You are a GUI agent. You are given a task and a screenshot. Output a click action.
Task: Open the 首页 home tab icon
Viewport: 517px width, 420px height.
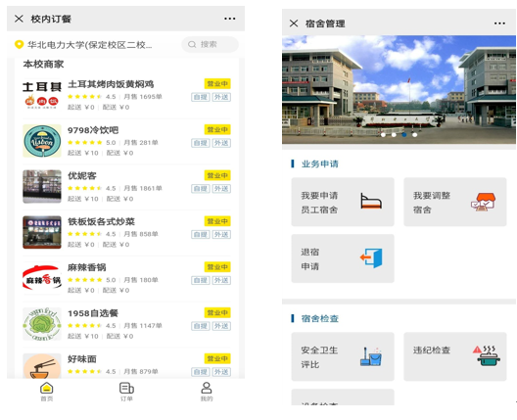[x=46, y=389]
